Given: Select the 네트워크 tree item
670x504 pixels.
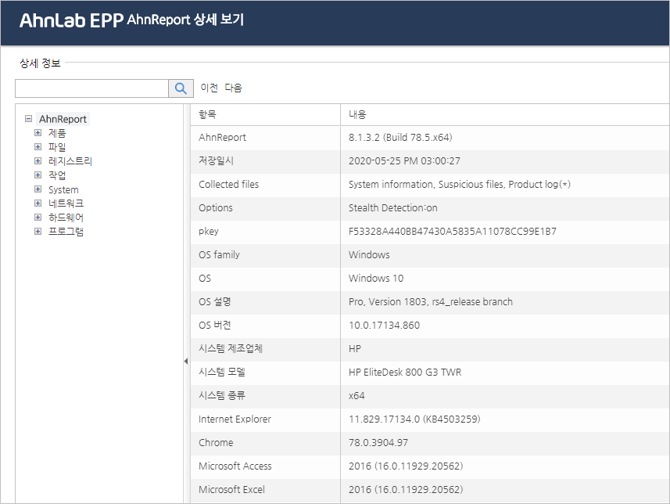Looking at the screenshot, I should tap(66, 203).
